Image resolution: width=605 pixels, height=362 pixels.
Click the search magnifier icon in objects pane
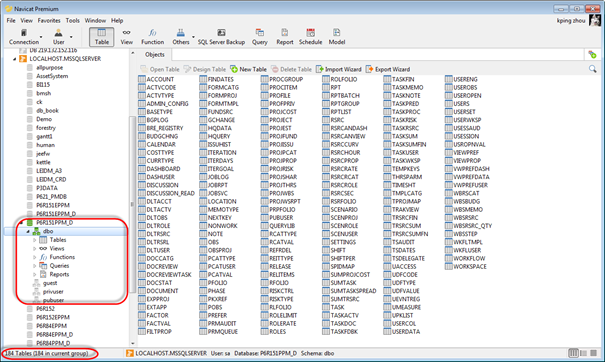point(593,69)
